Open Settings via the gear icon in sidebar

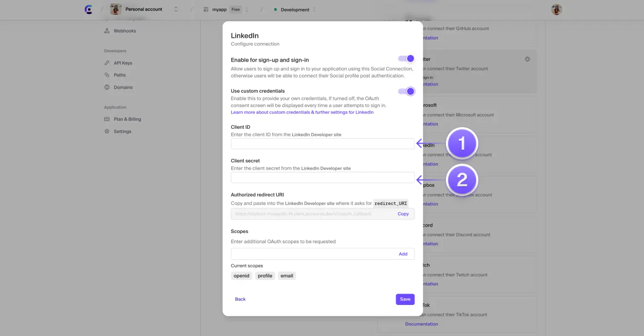(x=106, y=131)
